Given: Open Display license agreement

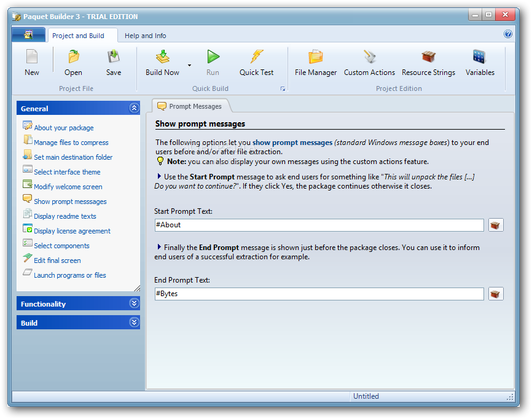Looking at the screenshot, I should [72, 231].
